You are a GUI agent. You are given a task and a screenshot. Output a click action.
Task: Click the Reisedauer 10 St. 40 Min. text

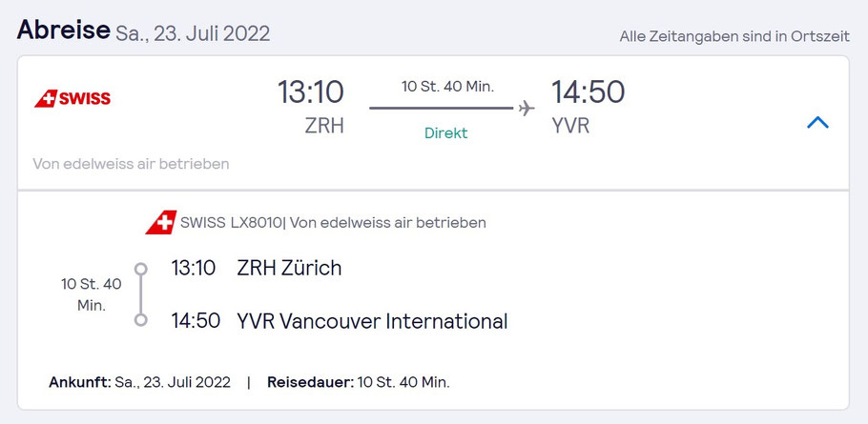(359, 382)
